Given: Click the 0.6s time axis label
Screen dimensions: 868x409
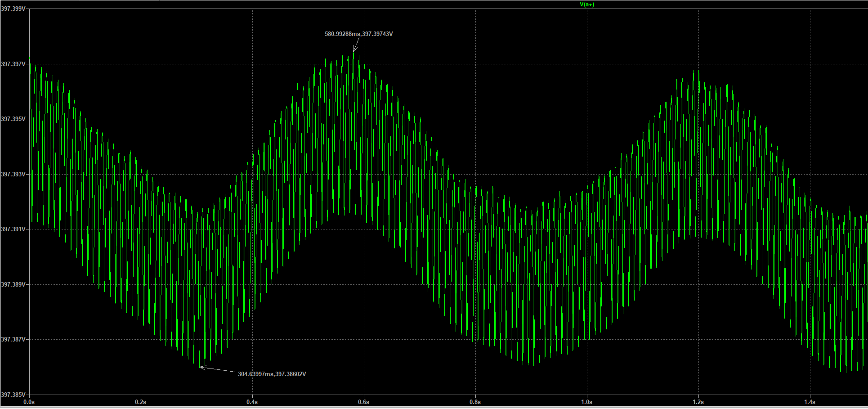Looking at the screenshot, I should tap(364, 402).
